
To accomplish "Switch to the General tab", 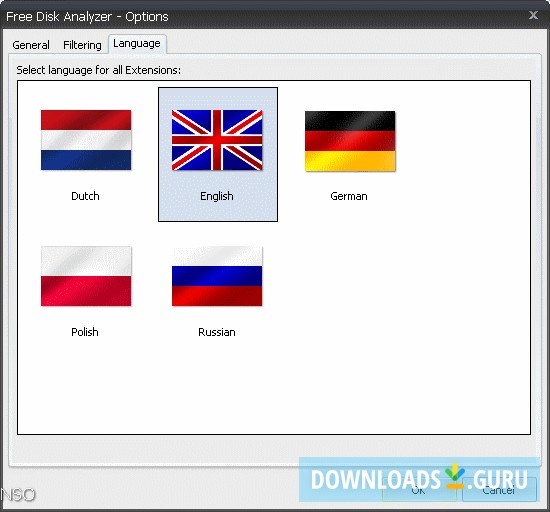I will click(31, 45).
